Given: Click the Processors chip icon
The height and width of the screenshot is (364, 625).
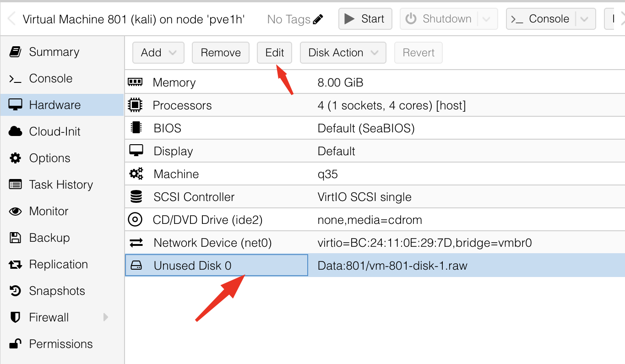Looking at the screenshot, I should tap(135, 105).
